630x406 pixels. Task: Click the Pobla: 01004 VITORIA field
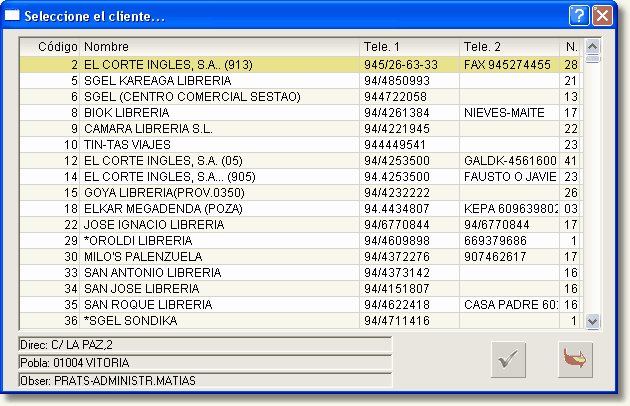pyautogui.click(x=205, y=363)
